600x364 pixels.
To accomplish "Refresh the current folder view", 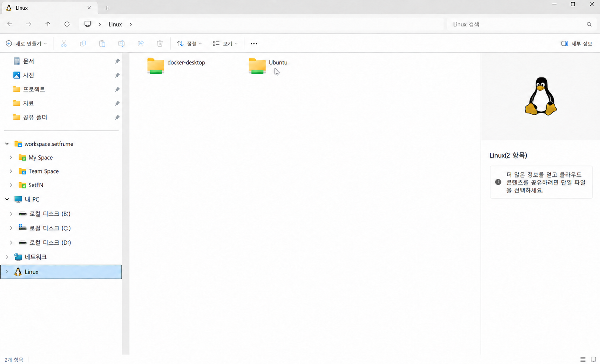I will tap(67, 24).
